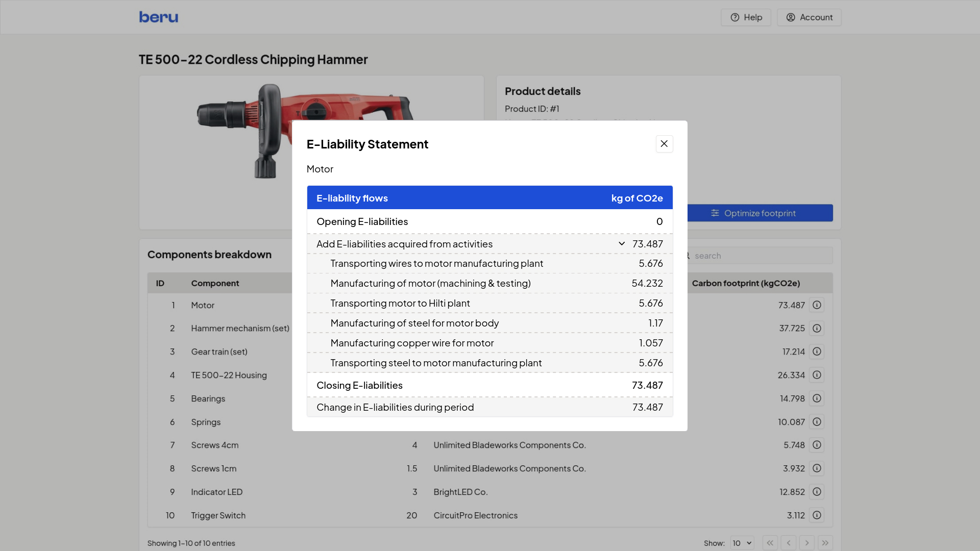The width and height of the screenshot is (980, 551).
Task: Select 'Closing E-liabilities' row
Action: pyautogui.click(x=489, y=385)
